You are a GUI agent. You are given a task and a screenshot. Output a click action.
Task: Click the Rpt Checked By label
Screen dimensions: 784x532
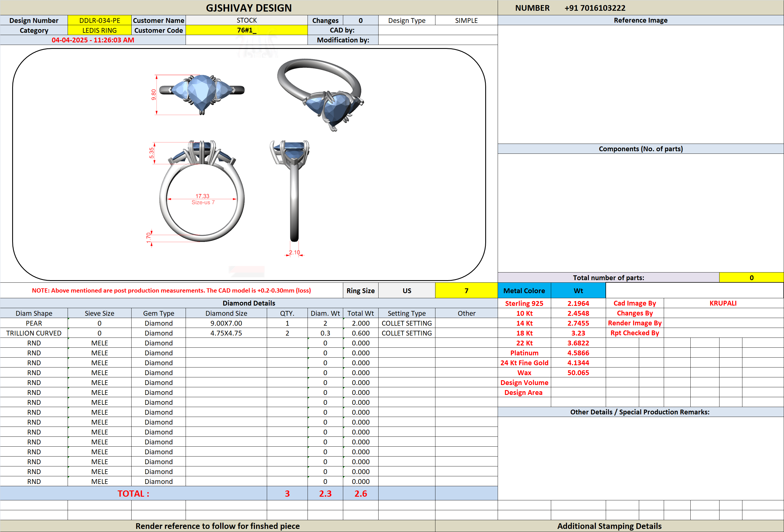click(635, 333)
